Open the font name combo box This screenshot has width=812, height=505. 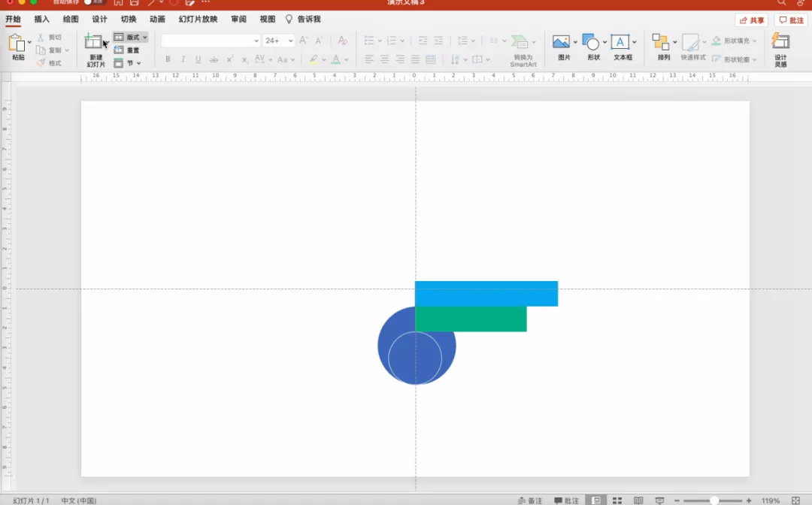[x=211, y=41]
